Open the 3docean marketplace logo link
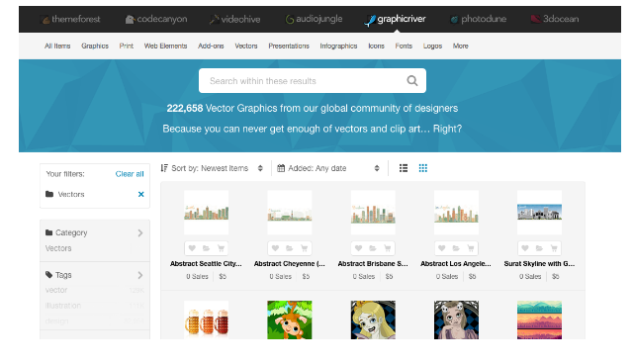 (555, 19)
